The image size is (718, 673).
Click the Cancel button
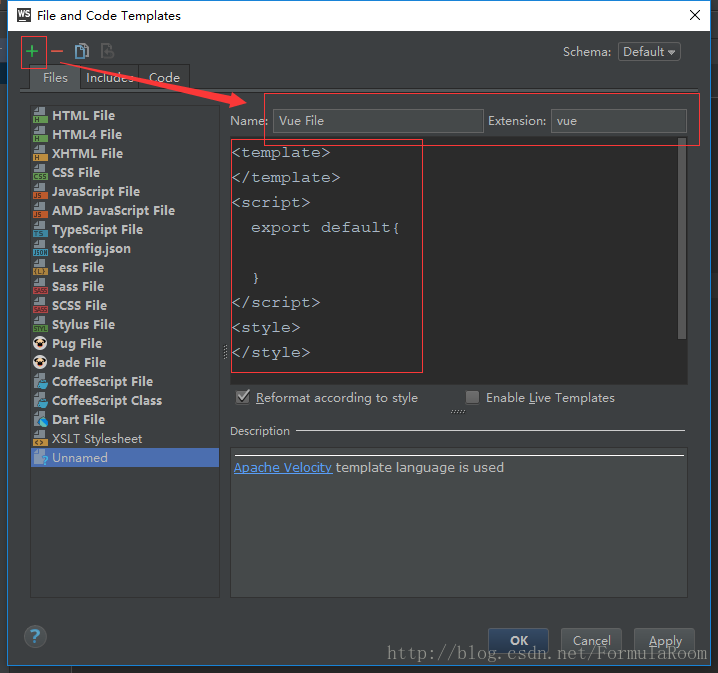tap(591, 640)
